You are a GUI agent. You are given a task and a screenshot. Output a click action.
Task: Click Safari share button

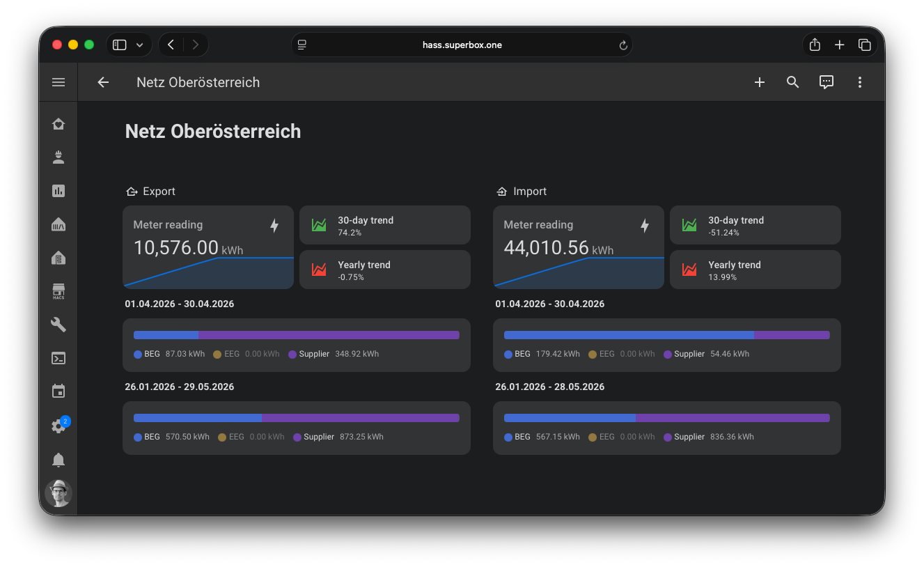click(815, 45)
